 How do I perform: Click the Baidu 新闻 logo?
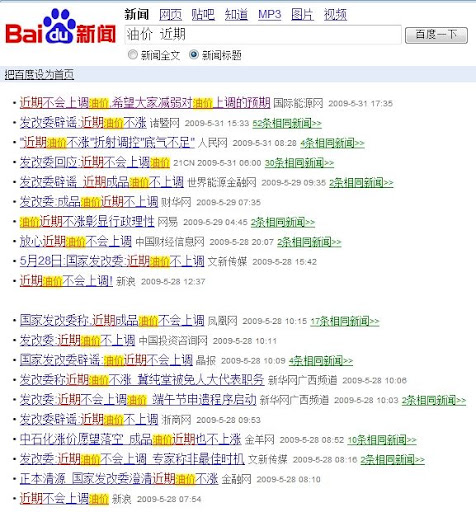tap(61, 27)
